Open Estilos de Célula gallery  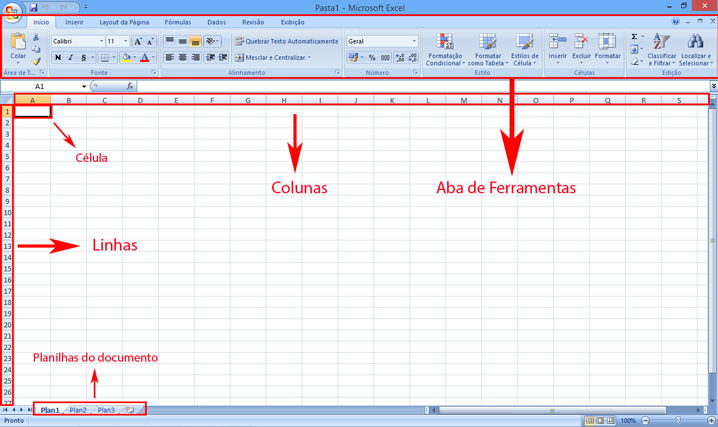[524, 49]
